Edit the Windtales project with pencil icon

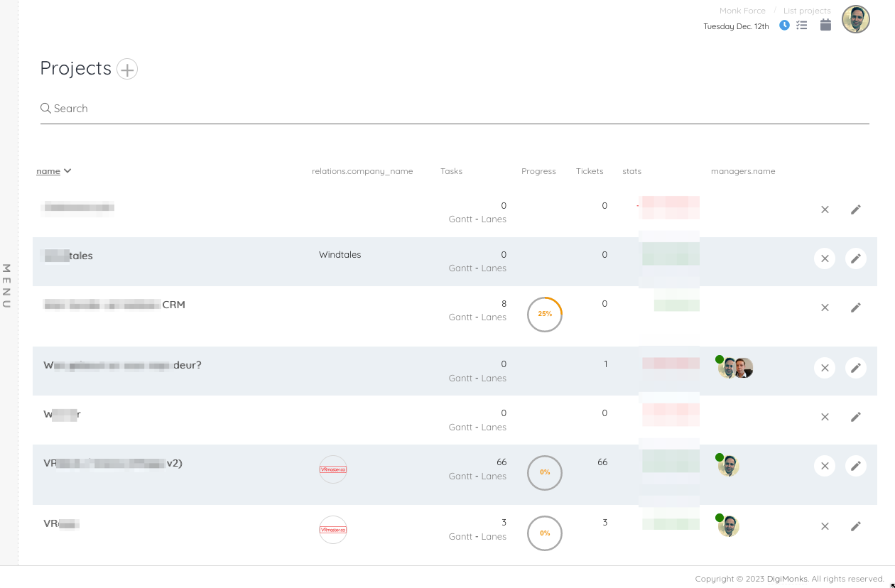(856, 258)
